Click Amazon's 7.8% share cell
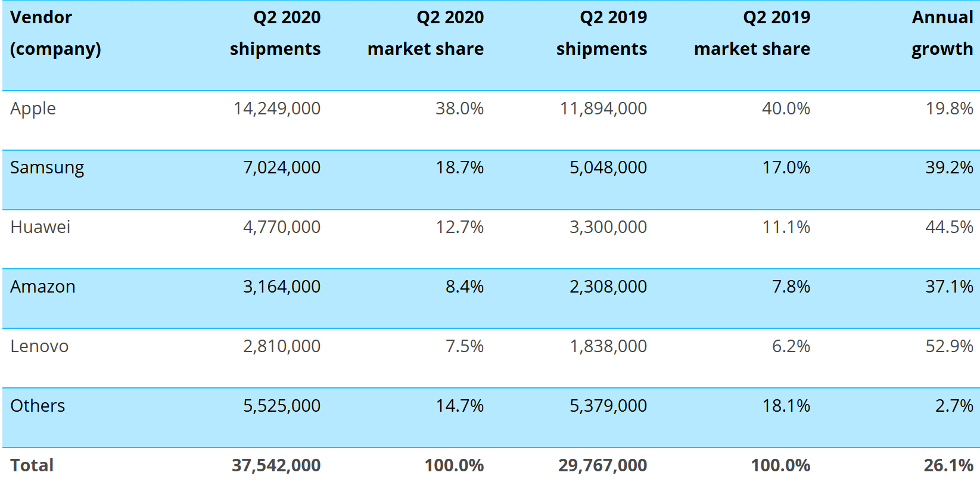Image resolution: width=980 pixels, height=488 pixels. (x=791, y=287)
